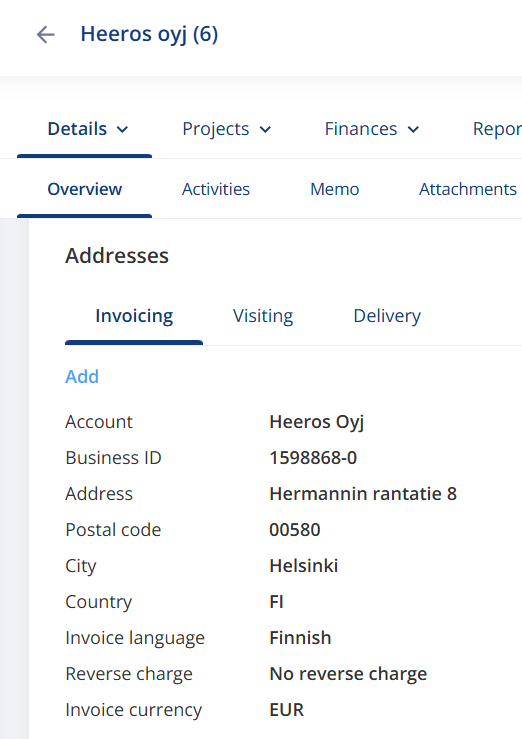Click the Hermannin rantatie 8 address value

point(363,494)
